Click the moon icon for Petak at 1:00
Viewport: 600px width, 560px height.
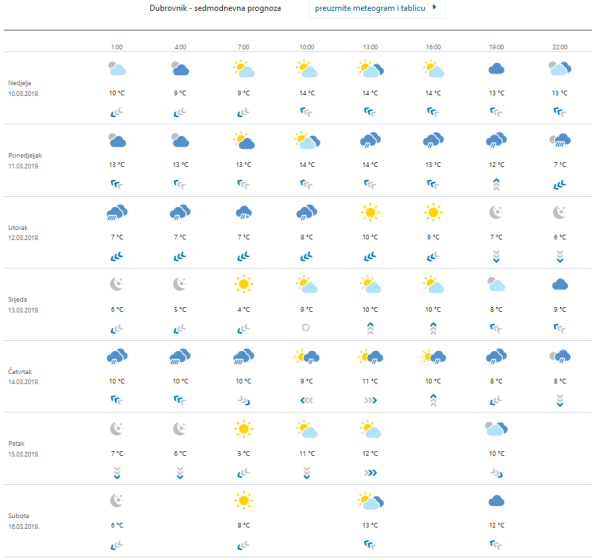[117, 428]
